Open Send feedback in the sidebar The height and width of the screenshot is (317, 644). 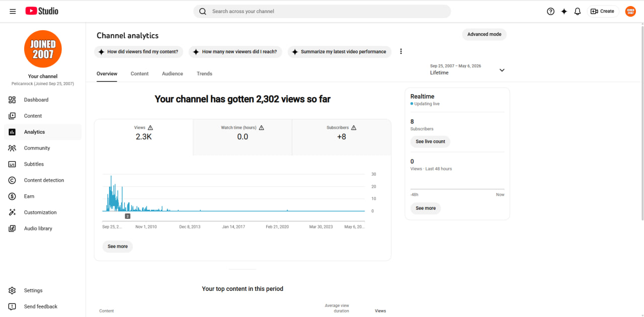43,306
